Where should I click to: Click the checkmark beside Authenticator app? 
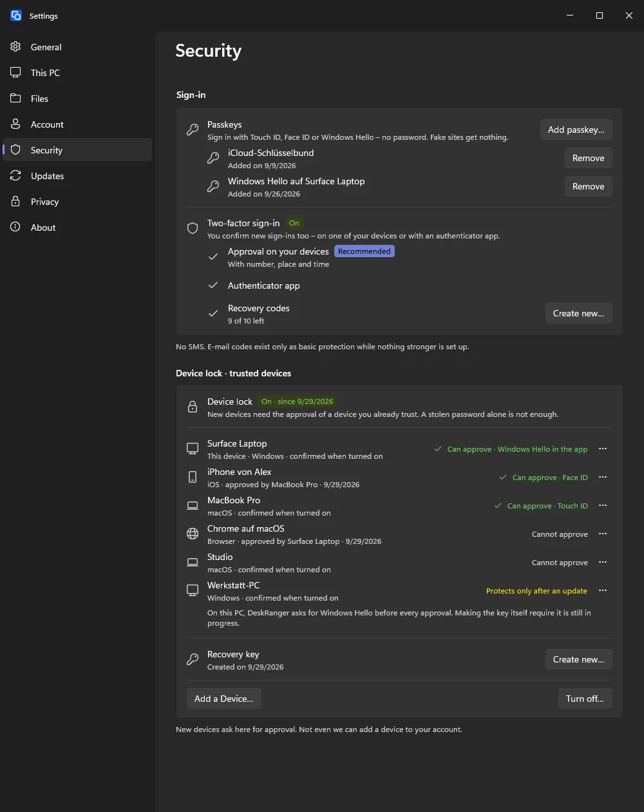pos(213,285)
